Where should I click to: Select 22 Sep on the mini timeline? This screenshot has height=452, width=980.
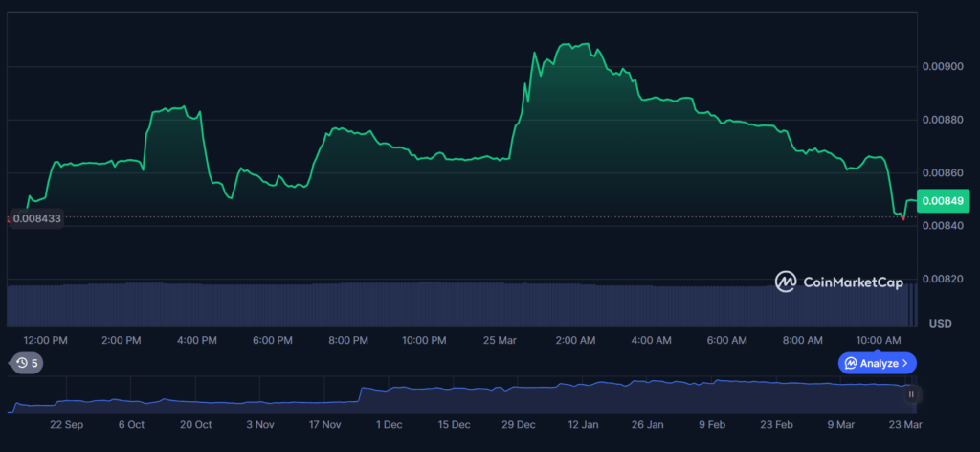point(65,424)
